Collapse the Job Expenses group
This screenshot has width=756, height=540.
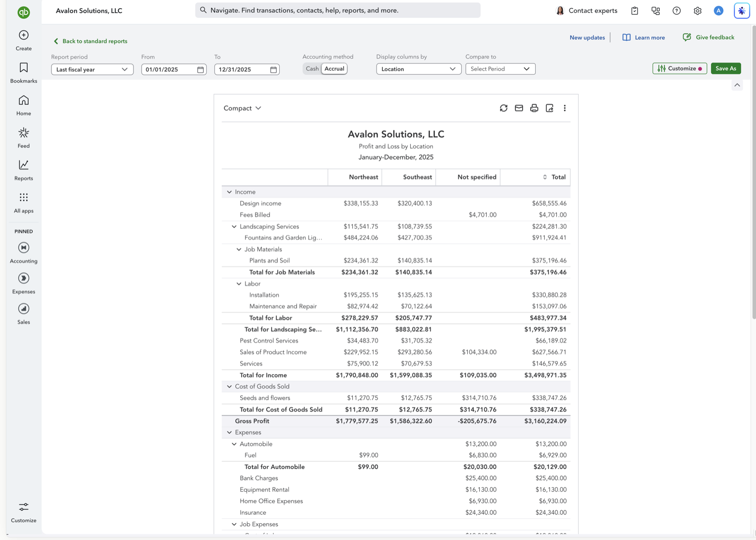point(234,524)
